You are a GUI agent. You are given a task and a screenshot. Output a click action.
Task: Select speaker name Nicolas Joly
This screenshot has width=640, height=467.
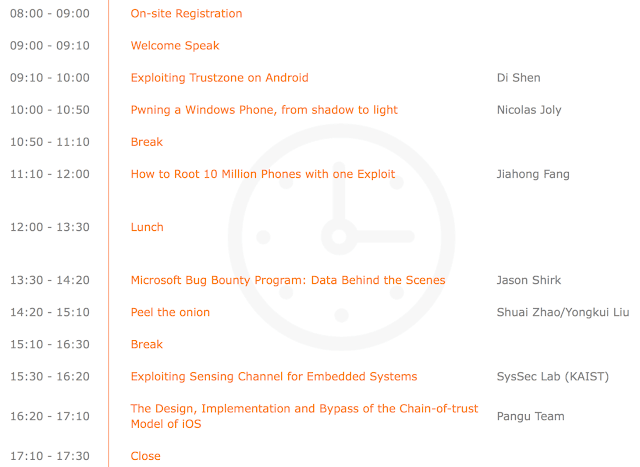click(x=529, y=110)
